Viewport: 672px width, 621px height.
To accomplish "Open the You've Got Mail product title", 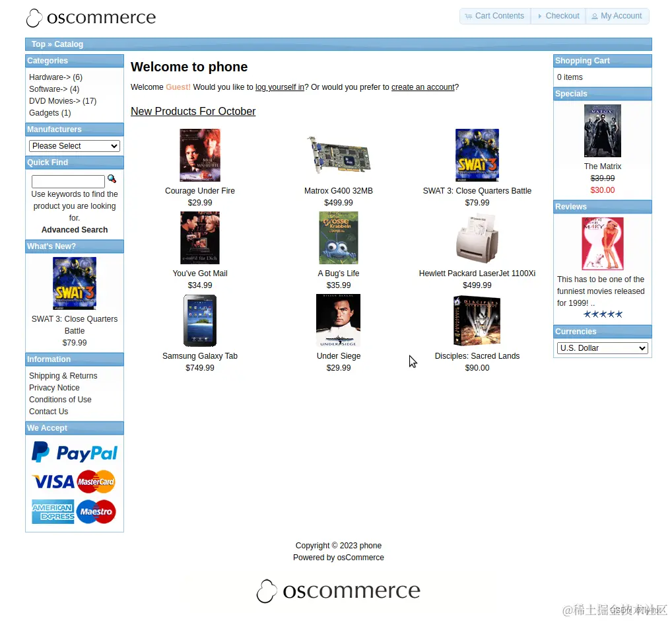I will click(200, 274).
